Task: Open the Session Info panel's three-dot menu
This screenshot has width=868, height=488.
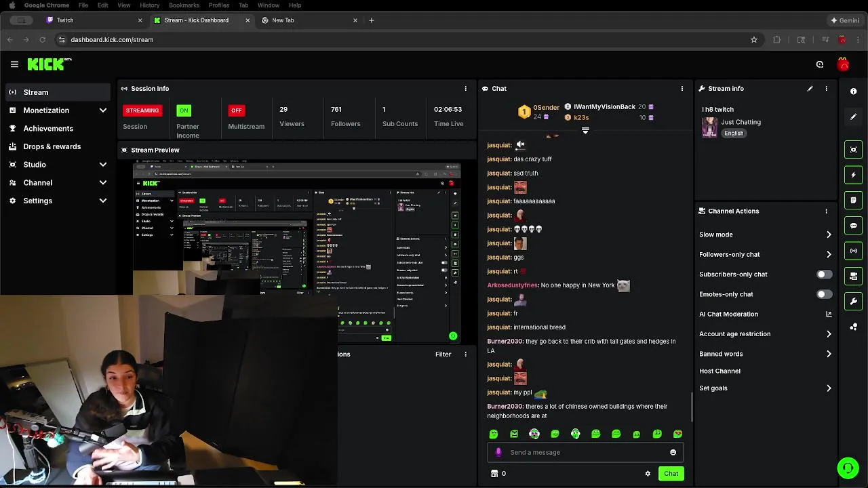Action: (465, 89)
